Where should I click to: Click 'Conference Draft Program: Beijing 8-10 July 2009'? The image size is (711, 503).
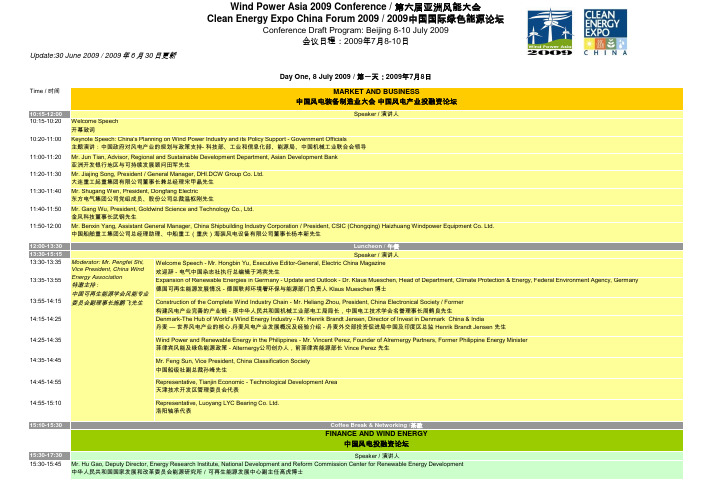356,30
